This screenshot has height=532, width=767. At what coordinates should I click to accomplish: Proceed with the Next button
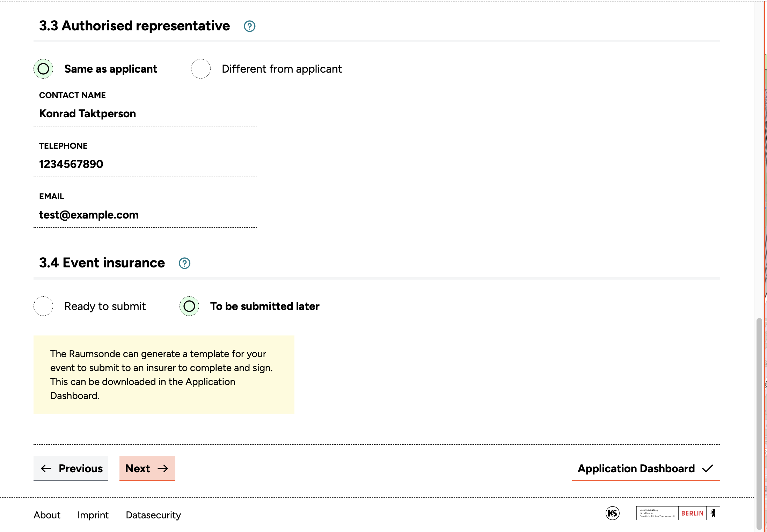tap(147, 468)
